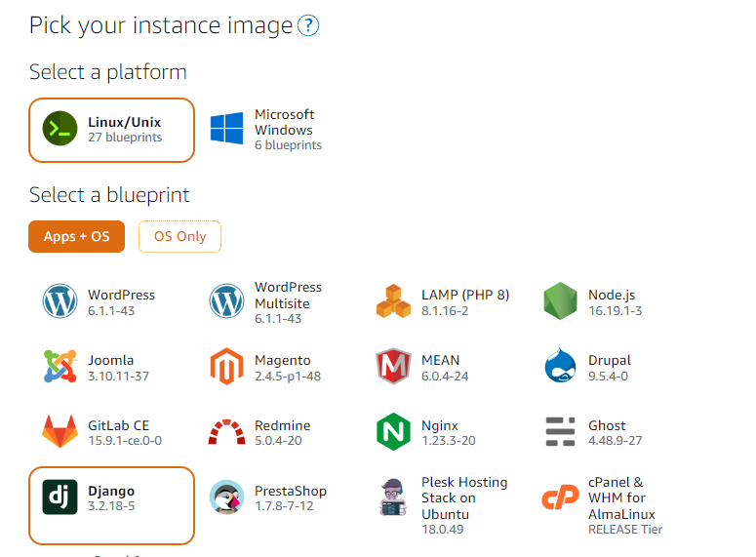Image resolution: width=756 pixels, height=557 pixels.
Task: Choose the Ghost blueprint name
Action: pyautogui.click(x=607, y=425)
